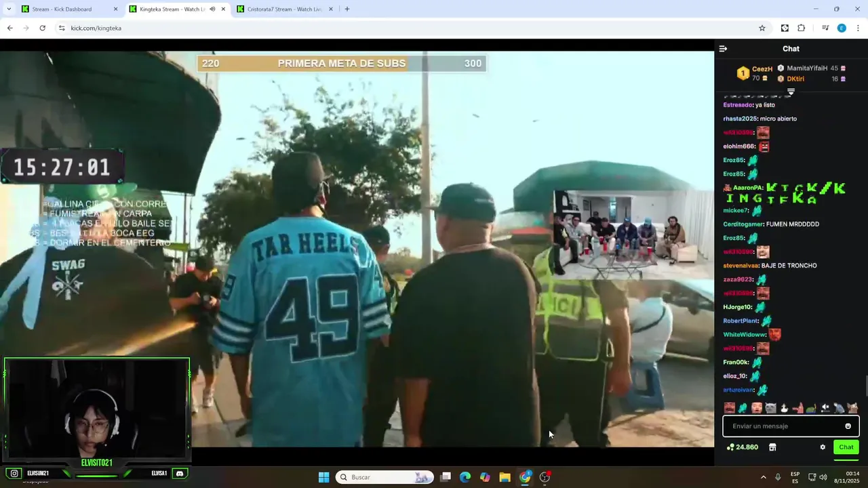Switch to Stream - Kick Dashboard tab
868x488 pixels.
click(68, 9)
